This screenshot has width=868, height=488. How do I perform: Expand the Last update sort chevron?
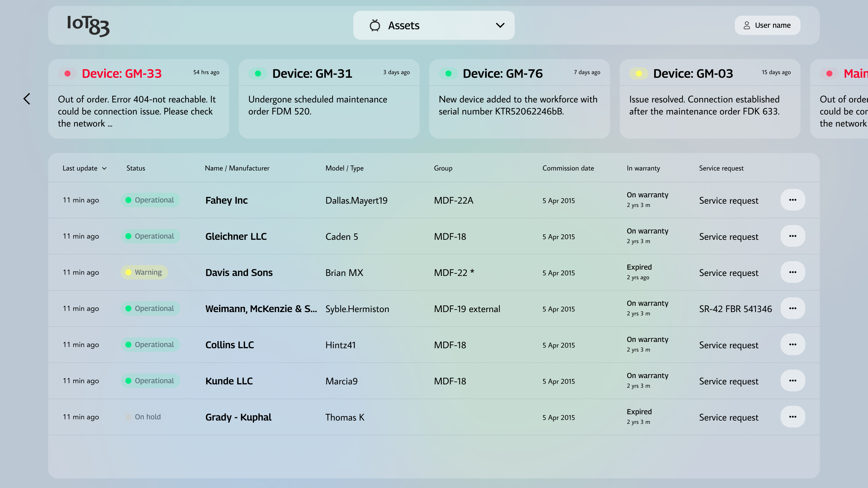105,168
